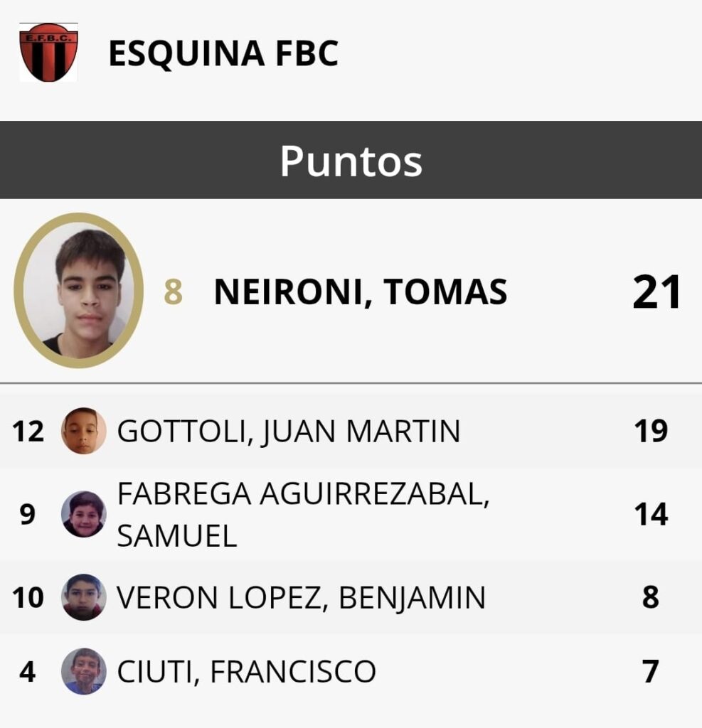Open the top scorer's large oval photo
Image resolution: width=702 pixels, height=728 pixels.
point(79,291)
